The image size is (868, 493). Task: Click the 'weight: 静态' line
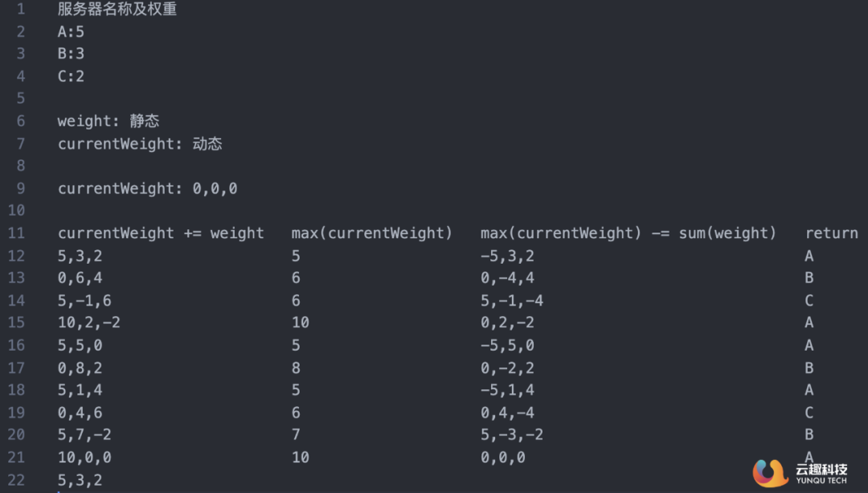108,121
